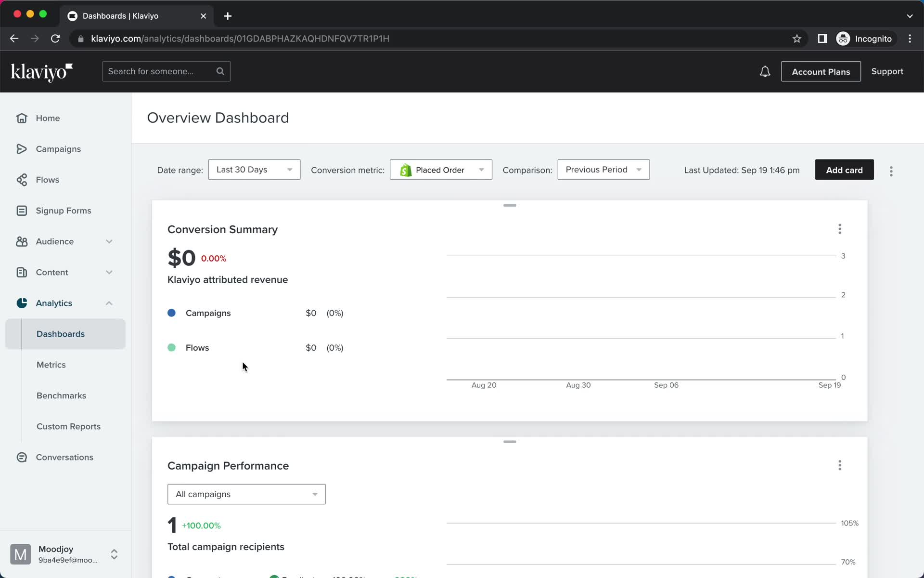The width and height of the screenshot is (924, 578).
Task: Click the Overview Dashboard title
Action: tap(218, 118)
